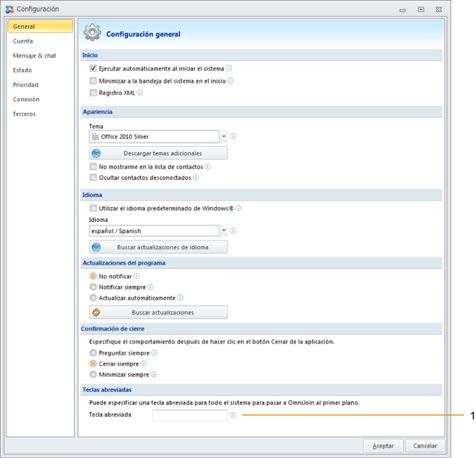Click the Office 2010 Silver theme combo box
This screenshot has height=458, width=476.
pos(154,137)
